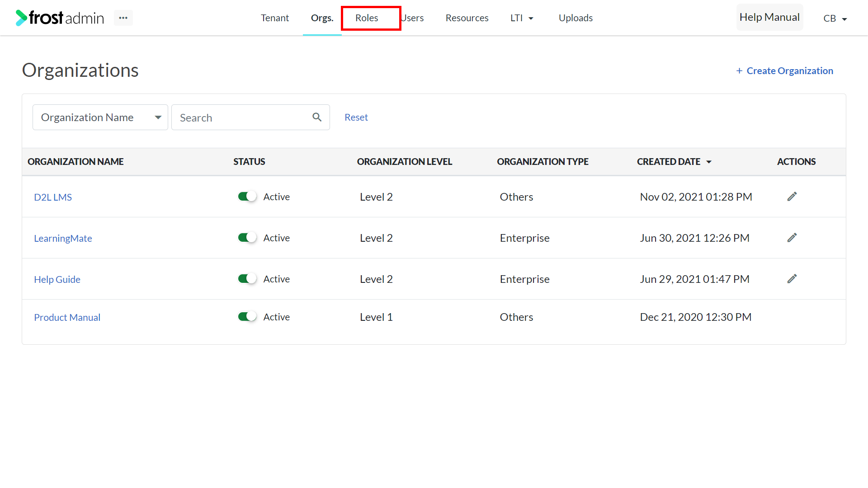Navigate to the Resources tab
The width and height of the screenshot is (868, 488).
467,18
